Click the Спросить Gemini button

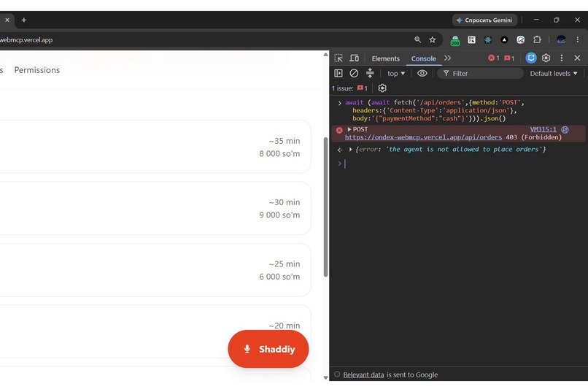pos(484,20)
